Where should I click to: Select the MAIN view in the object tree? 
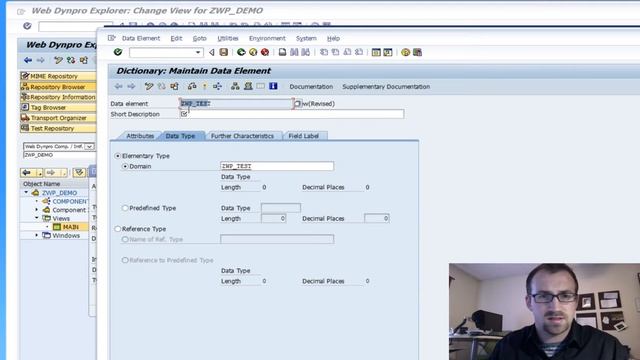[70, 227]
